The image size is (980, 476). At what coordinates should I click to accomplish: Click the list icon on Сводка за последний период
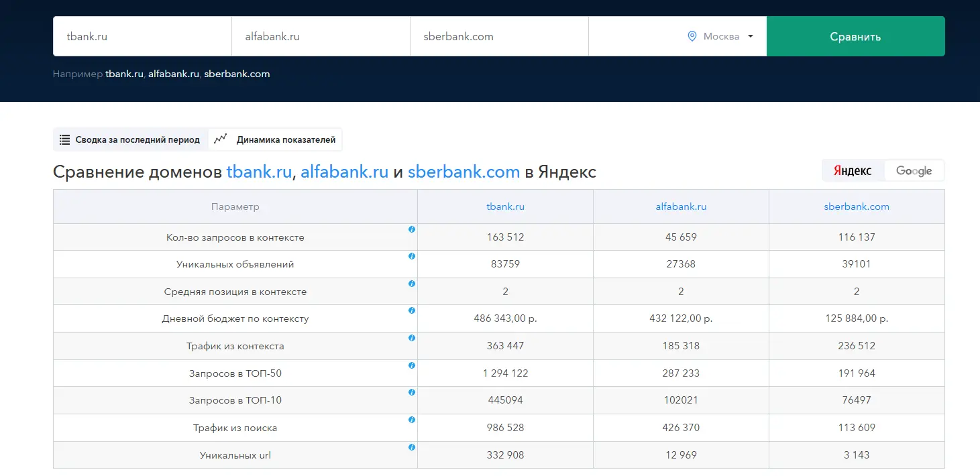coord(64,140)
